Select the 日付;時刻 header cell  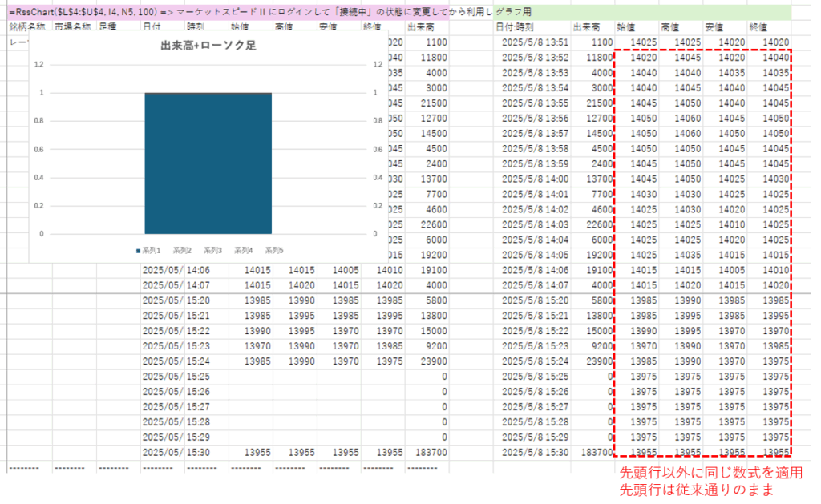tap(532, 27)
